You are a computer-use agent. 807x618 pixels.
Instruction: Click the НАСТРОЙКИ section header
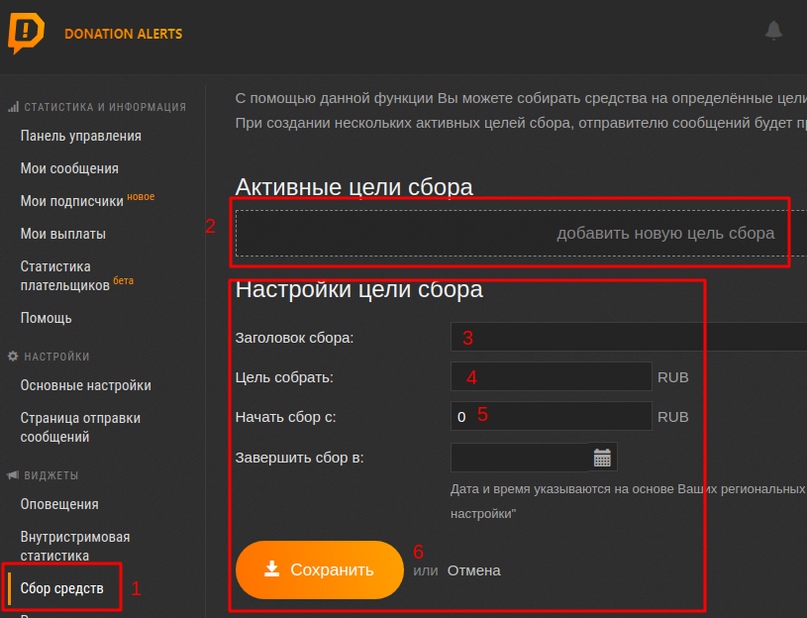[x=57, y=357]
